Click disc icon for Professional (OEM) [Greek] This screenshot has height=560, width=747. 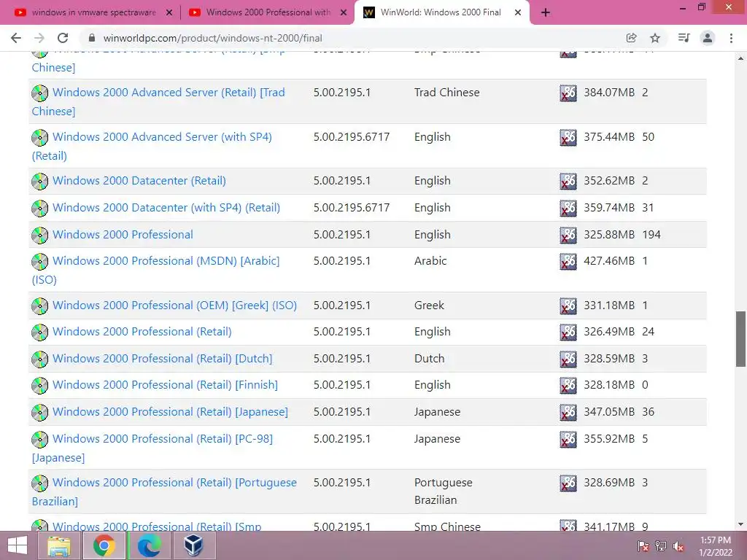click(39, 306)
